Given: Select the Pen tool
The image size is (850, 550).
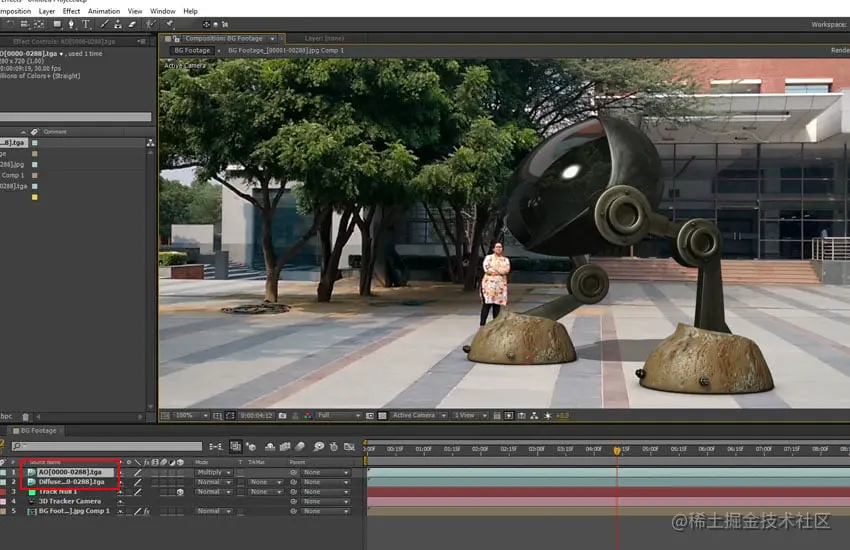Looking at the screenshot, I should coord(71,24).
